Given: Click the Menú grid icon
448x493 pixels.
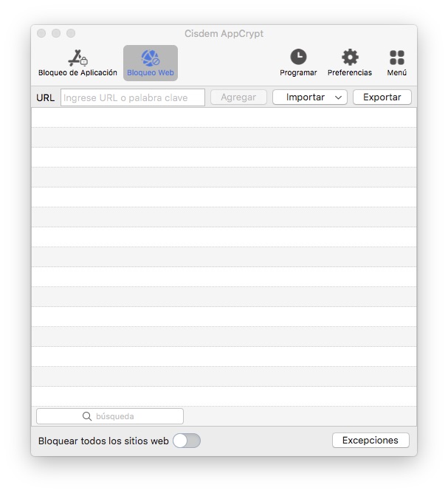Looking at the screenshot, I should (397, 58).
